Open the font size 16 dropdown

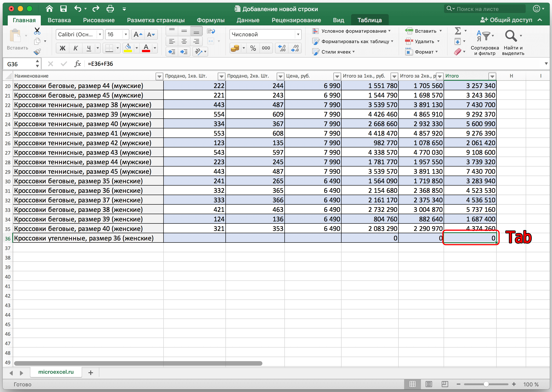[x=125, y=34]
